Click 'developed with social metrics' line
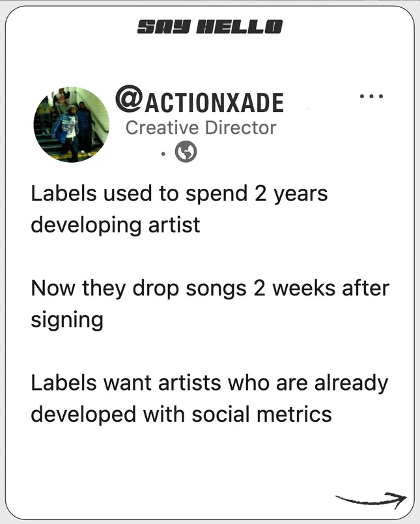 [181, 415]
